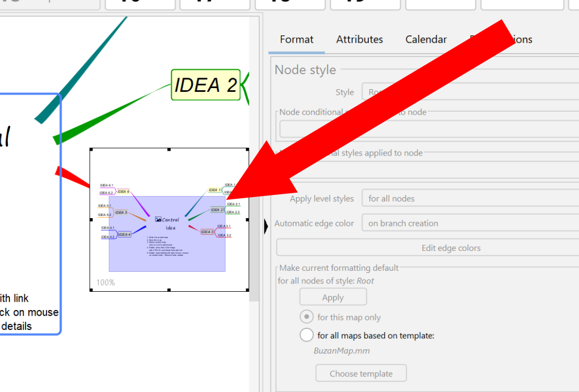
Task: Click the IDEA 6 node in the minimap
Action: [x=123, y=192]
